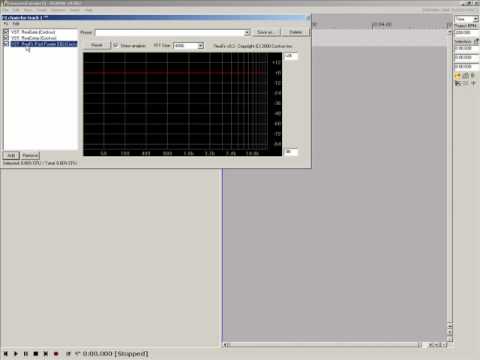Click the arrow cursor tool icon in right panel

(459, 83)
